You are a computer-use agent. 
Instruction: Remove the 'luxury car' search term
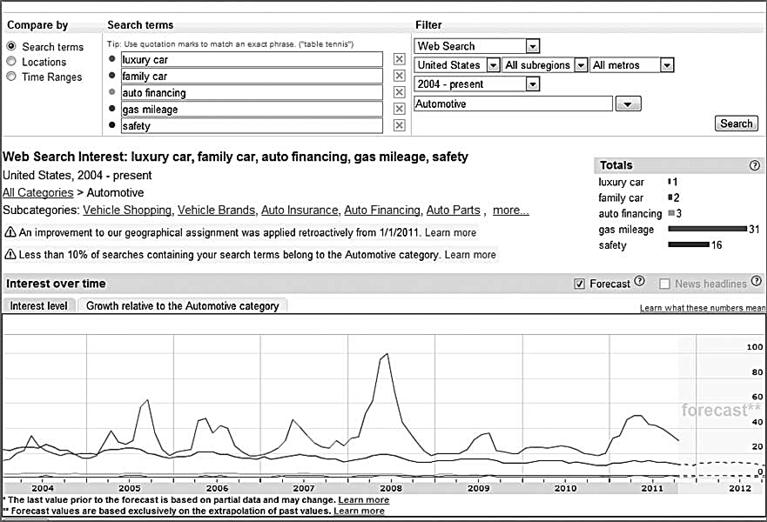pyautogui.click(x=399, y=59)
